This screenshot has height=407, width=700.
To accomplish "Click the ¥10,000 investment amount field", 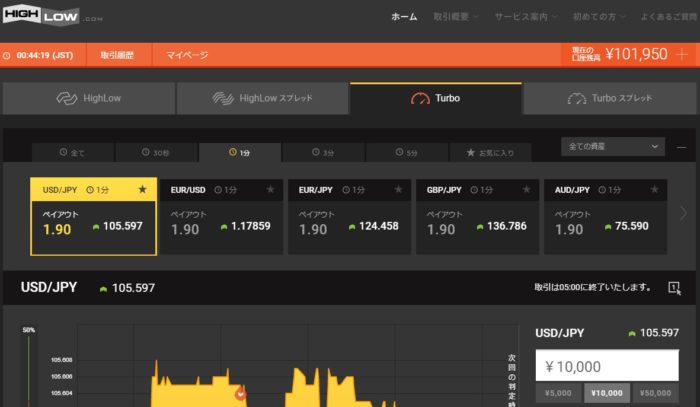I will 607,365.
